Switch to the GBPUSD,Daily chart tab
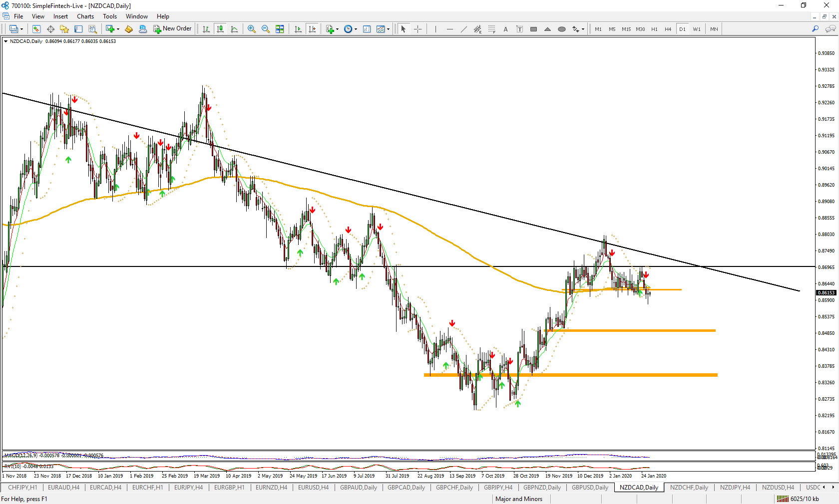 coord(590,488)
